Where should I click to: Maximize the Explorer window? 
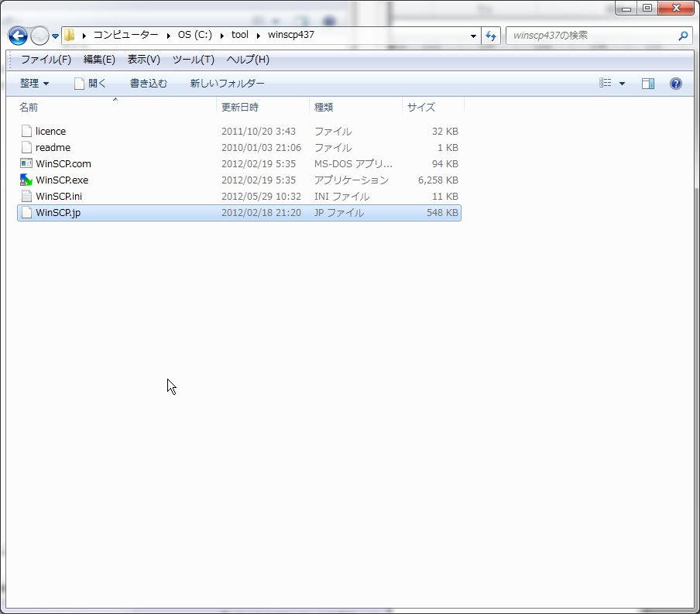pos(647,8)
